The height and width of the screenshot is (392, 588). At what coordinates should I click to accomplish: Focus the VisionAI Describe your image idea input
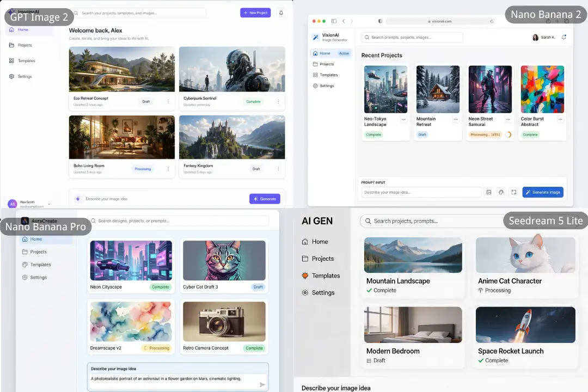coord(421,192)
